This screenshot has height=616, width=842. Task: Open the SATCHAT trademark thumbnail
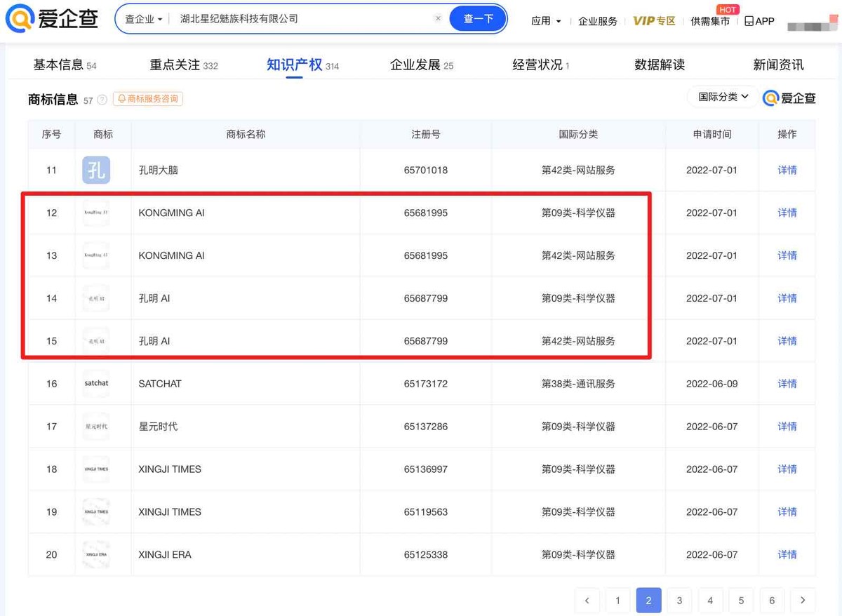point(96,384)
